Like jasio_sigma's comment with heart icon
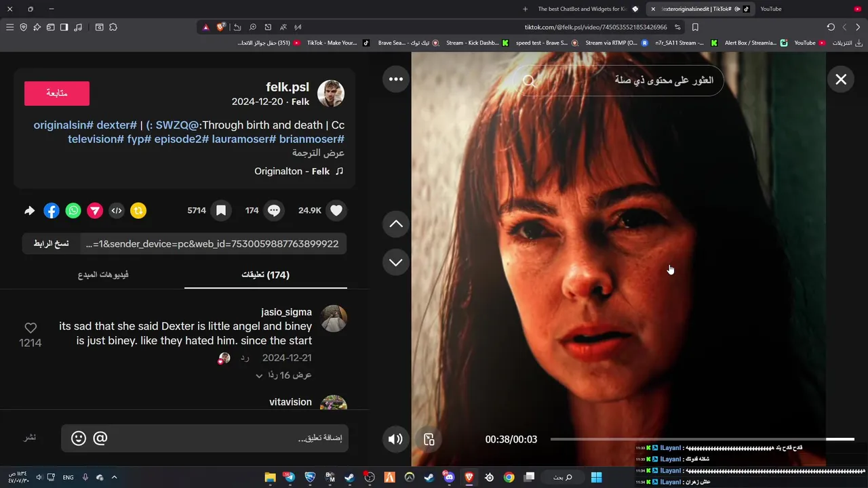868x488 pixels. pos(31,328)
